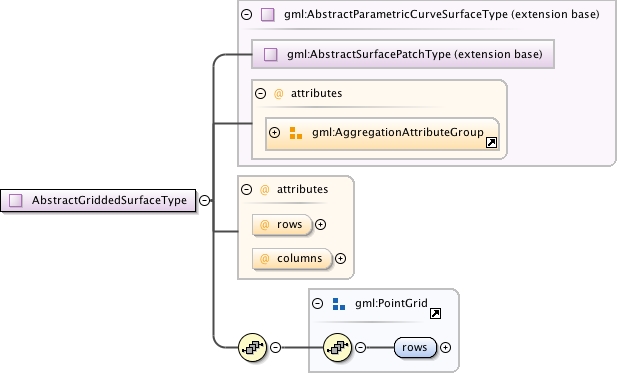Select the rows element node
Viewport: 618px width, 374px height.
415,348
